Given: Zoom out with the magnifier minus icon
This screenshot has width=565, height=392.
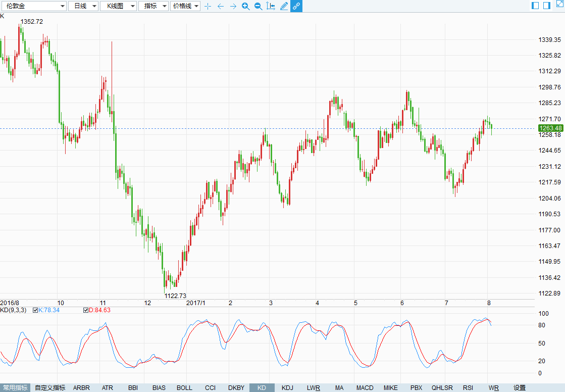Looking at the screenshot, I should (259, 6).
